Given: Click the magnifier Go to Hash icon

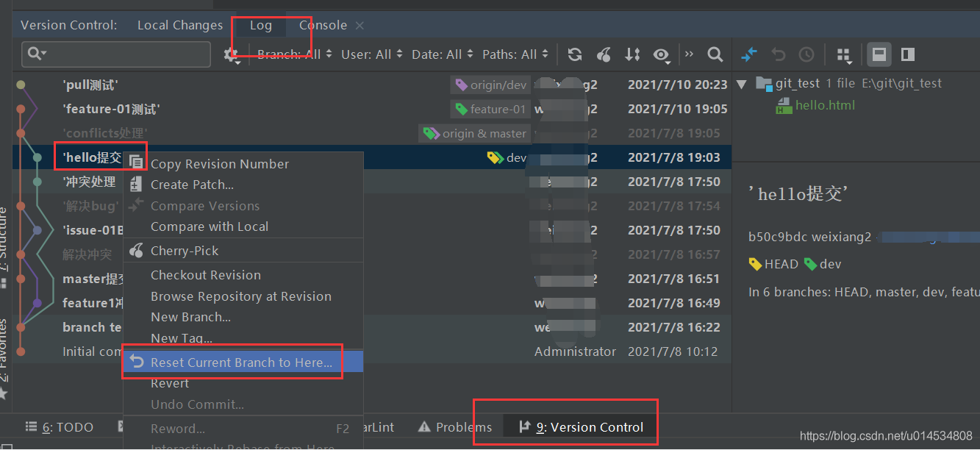Looking at the screenshot, I should point(715,54).
